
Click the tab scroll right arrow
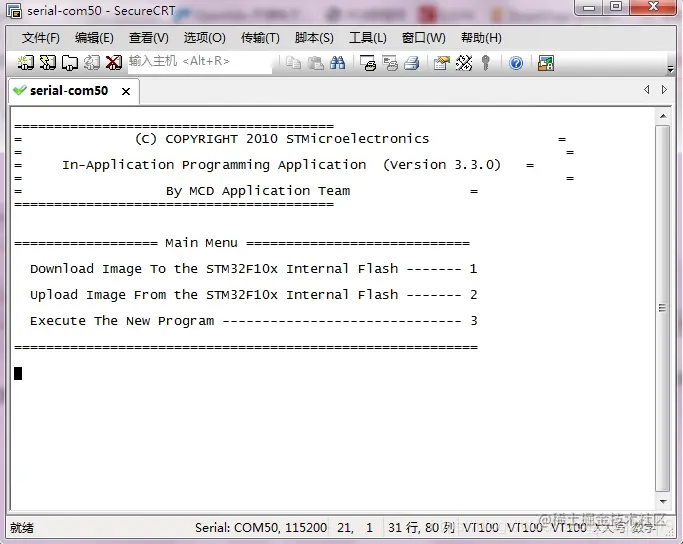pos(664,89)
